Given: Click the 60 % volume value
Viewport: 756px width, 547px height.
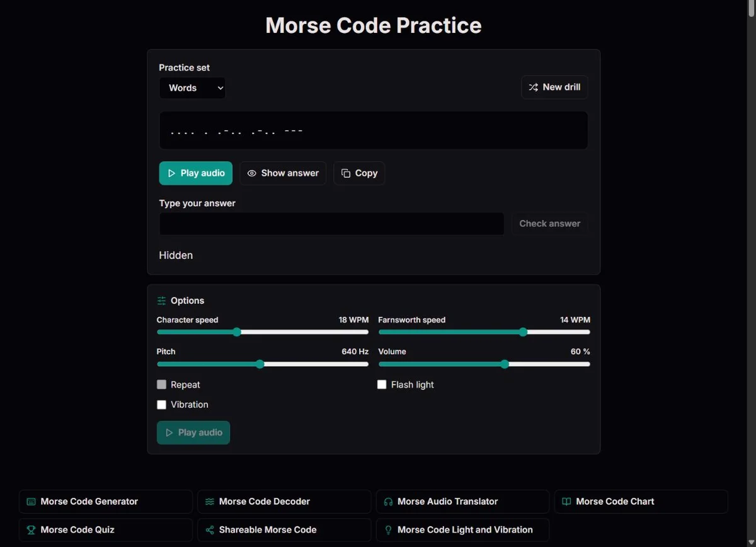Looking at the screenshot, I should point(580,352).
